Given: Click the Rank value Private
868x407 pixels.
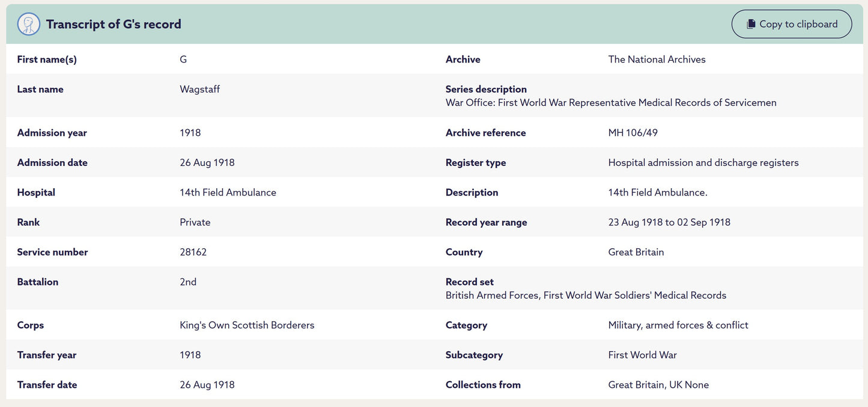Looking at the screenshot, I should click(x=195, y=222).
